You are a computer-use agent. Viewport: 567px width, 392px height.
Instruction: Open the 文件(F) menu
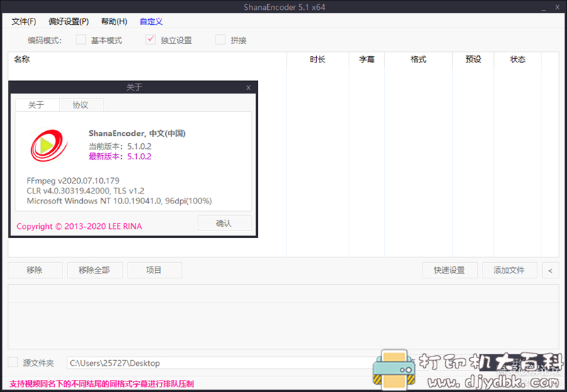click(24, 22)
